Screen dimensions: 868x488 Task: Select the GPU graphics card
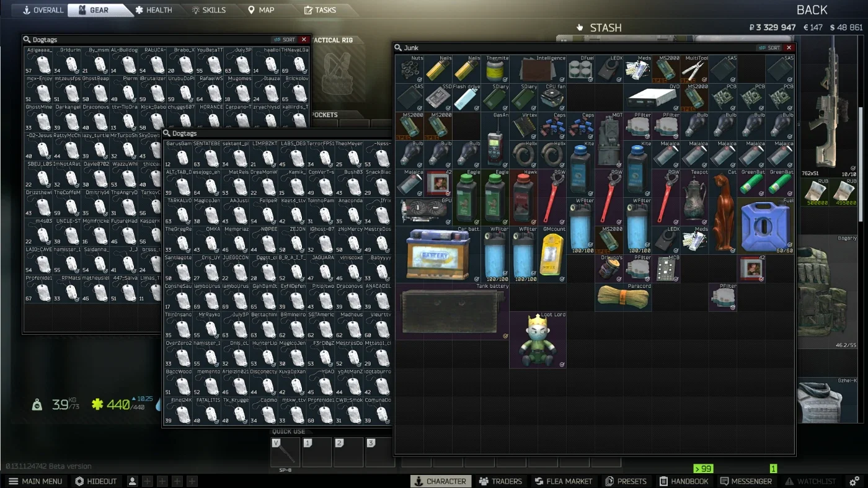pyautogui.click(x=424, y=211)
